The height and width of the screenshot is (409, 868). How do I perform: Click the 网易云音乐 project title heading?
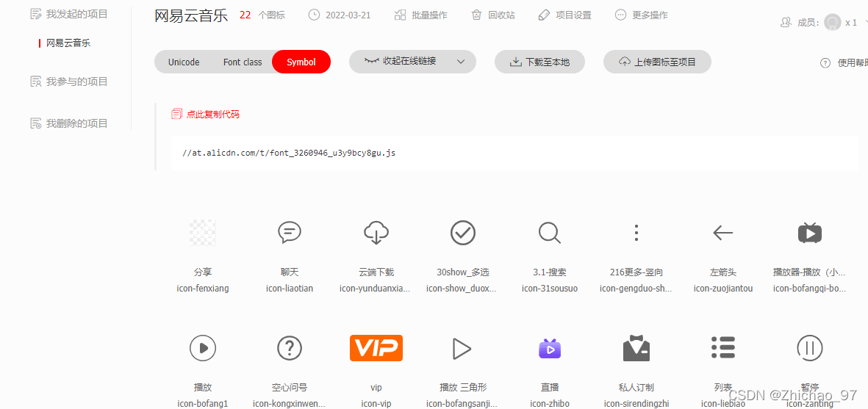click(x=191, y=15)
